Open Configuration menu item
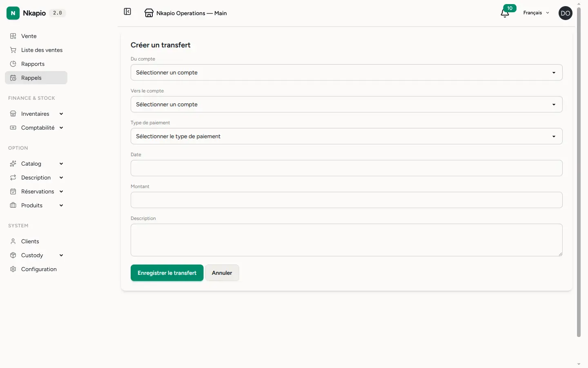588x368 pixels. [36, 269]
